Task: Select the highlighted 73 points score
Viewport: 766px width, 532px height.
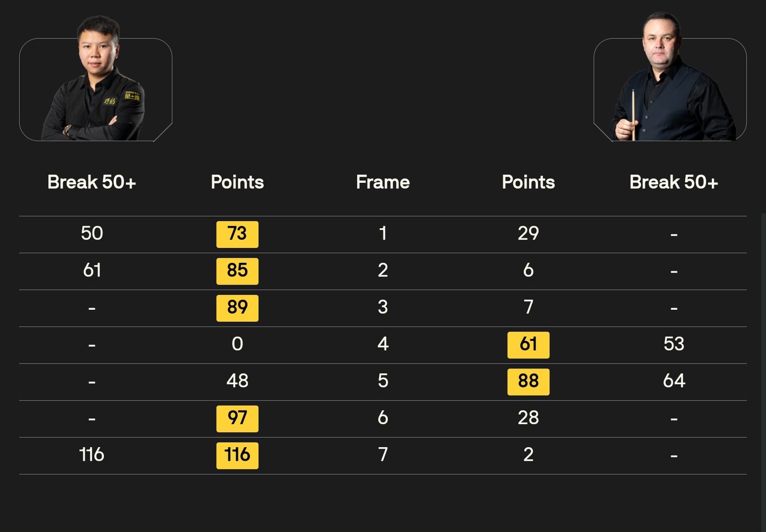Action: pyautogui.click(x=237, y=234)
